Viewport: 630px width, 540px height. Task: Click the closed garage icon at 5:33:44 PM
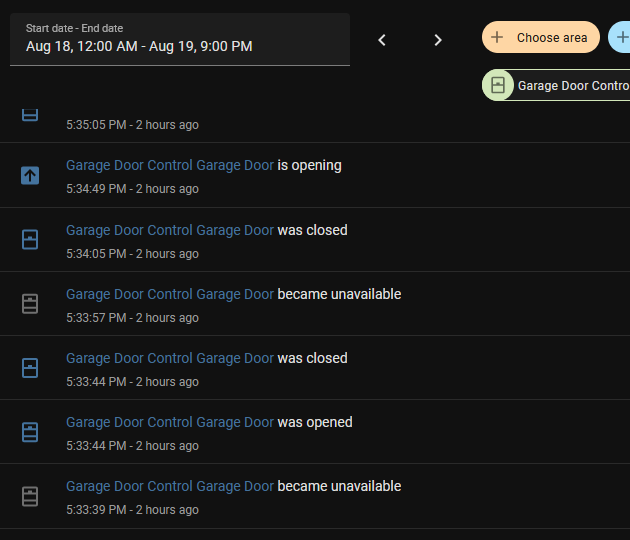tap(30, 368)
